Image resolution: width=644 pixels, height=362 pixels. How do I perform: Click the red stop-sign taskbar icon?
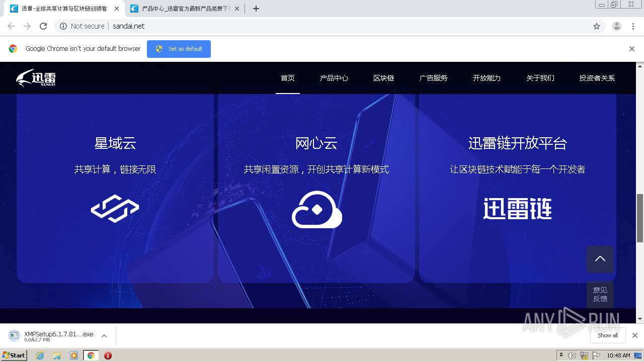point(108,355)
